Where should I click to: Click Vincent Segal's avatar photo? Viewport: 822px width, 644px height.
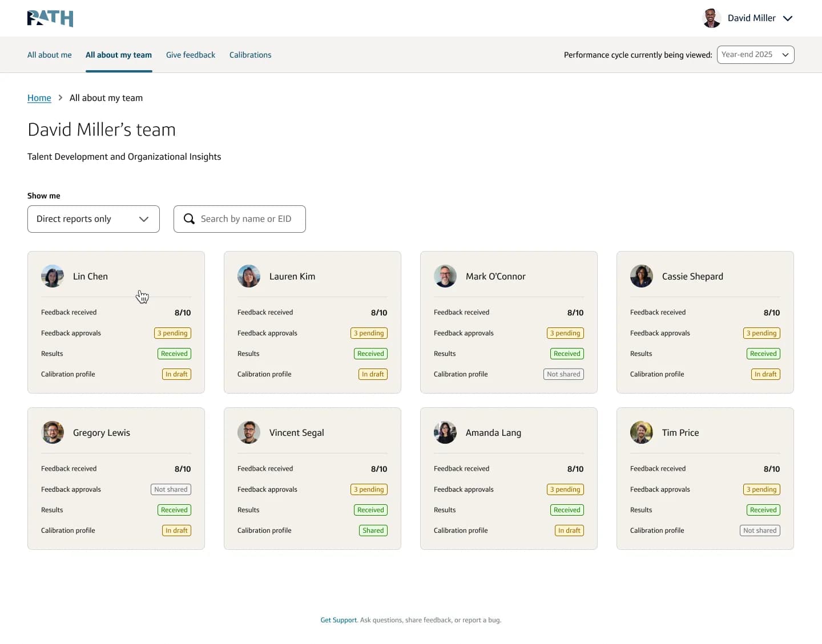pyautogui.click(x=249, y=432)
